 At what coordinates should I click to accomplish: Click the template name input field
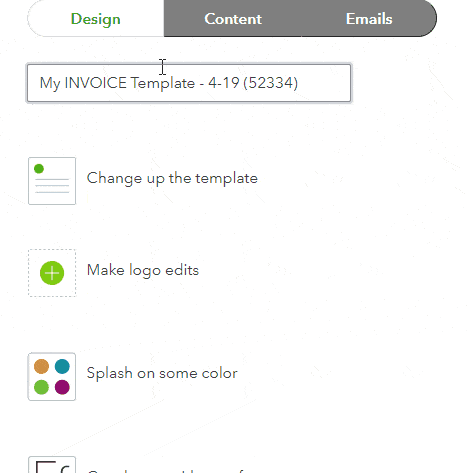tap(189, 83)
